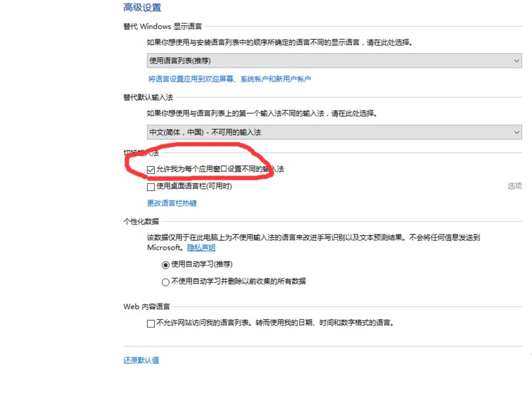Open 更改语言栏热键 settings
The image size is (532, 418).
pyautogui.click(x=171, y=203)
